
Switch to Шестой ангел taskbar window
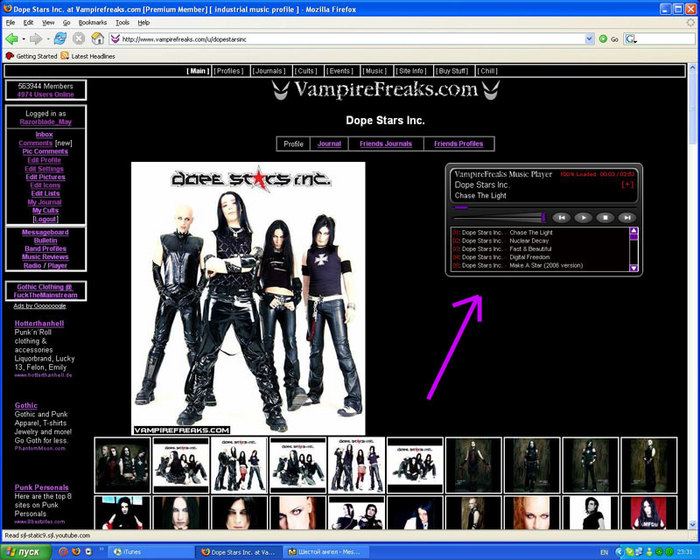325,552
